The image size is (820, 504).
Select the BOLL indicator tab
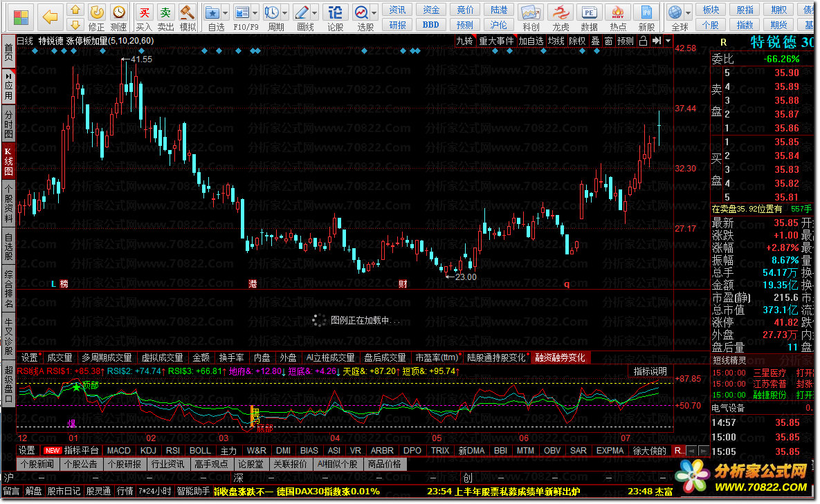pos(200,451)
